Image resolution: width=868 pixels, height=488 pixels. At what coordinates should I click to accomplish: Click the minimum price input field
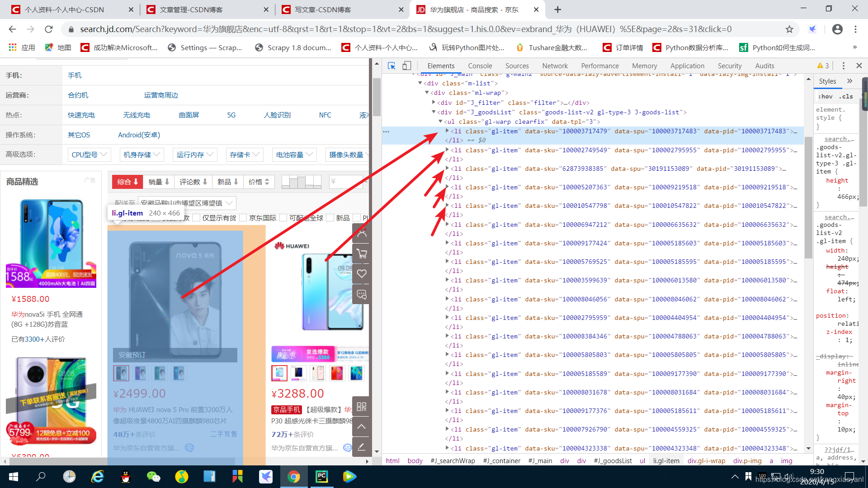tap(346, 182)
